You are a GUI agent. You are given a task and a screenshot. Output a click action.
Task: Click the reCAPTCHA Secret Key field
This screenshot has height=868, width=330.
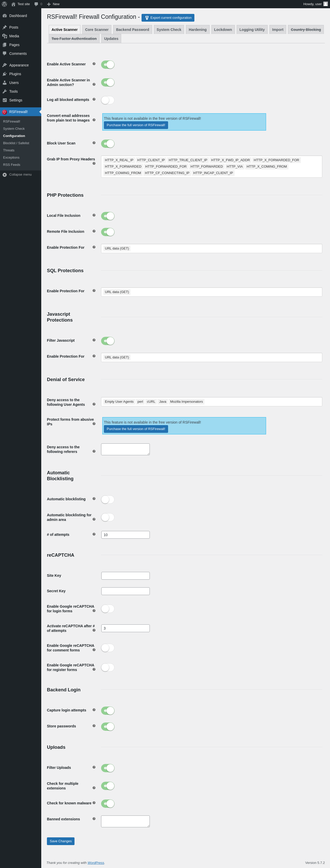click(126, 591)
